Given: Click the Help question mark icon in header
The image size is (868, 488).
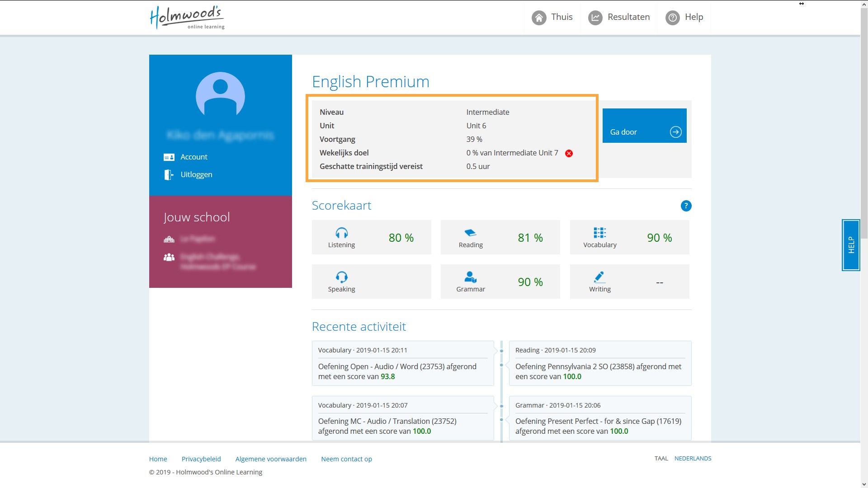Looking at the screenshot, I should [x=673, y=18].
